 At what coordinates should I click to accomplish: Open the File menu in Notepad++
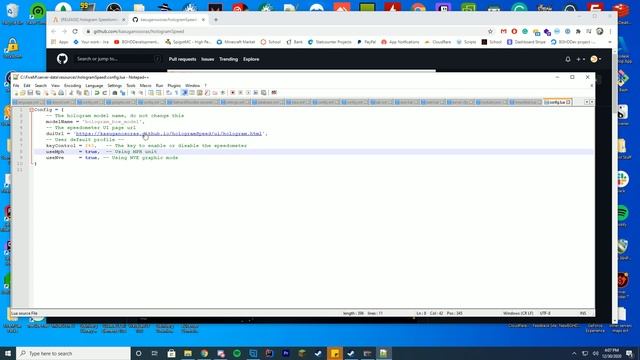pos(16,86)
